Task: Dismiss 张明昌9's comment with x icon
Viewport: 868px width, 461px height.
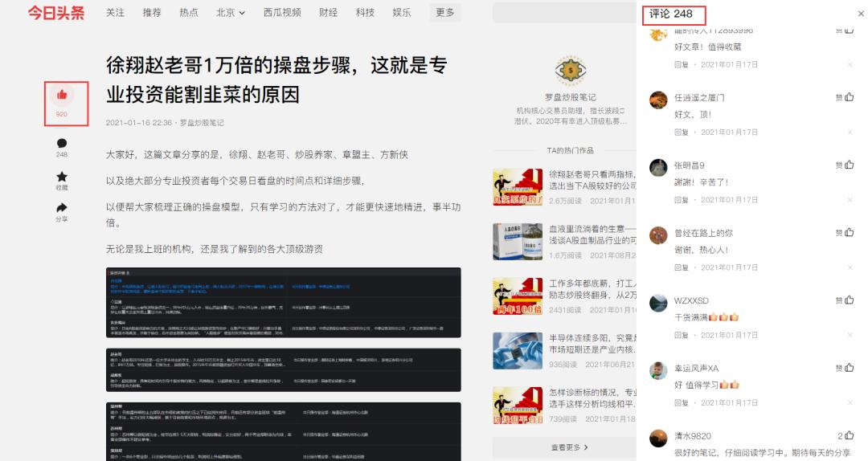Action: (850, 200)
